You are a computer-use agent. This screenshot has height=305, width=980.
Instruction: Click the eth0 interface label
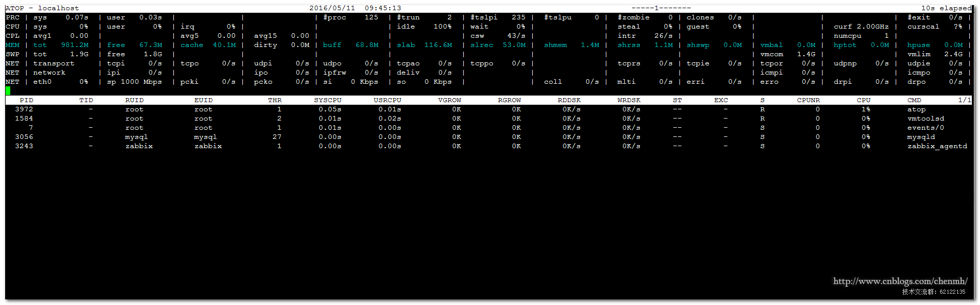42,82
